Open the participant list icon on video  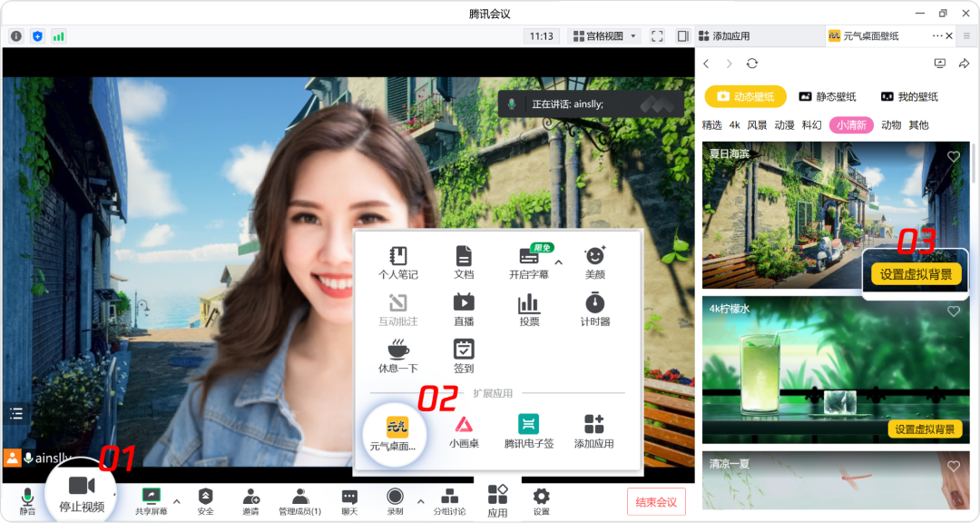coord(16,413)
